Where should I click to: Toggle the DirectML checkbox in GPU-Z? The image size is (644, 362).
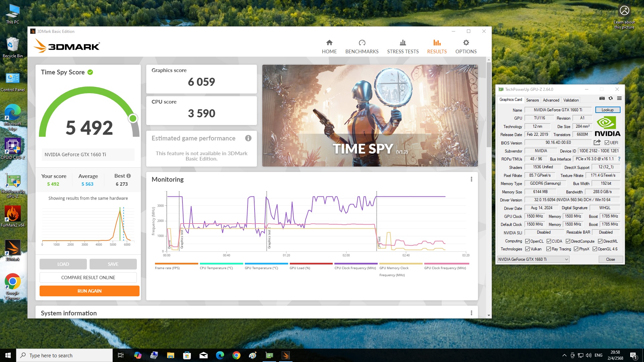pyautogui.click(x=600, y=241)
